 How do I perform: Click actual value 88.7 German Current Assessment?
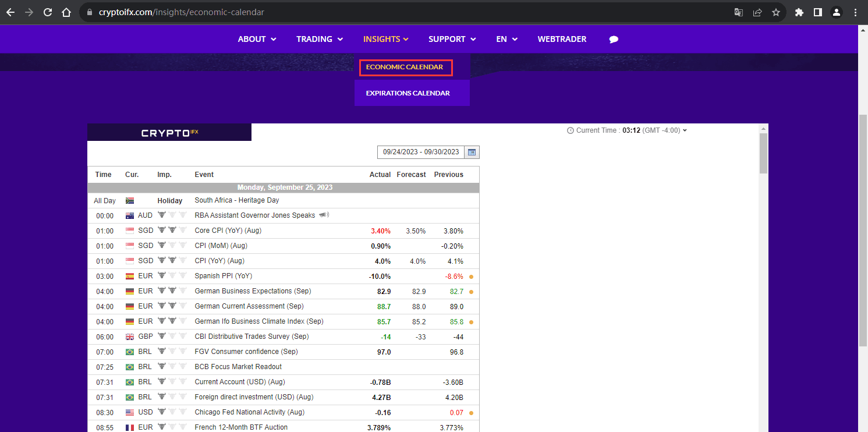coord(384,307)
